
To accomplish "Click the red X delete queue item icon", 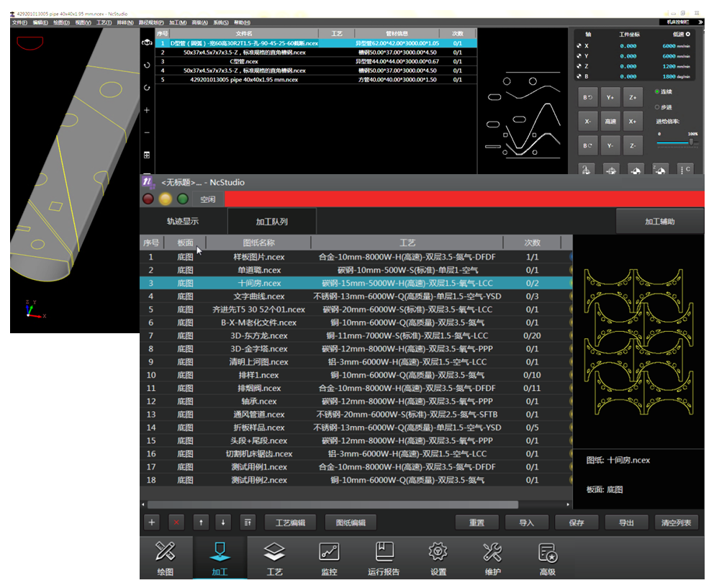I will 176,523.
